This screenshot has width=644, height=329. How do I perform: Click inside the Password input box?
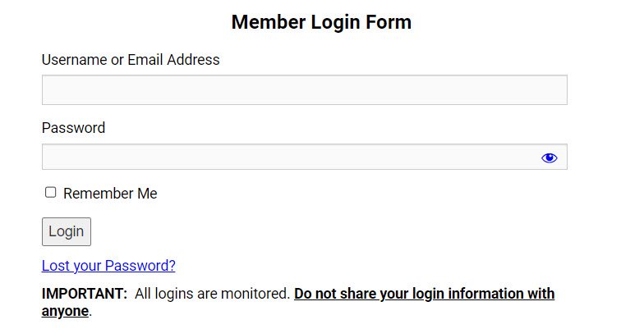287,158
